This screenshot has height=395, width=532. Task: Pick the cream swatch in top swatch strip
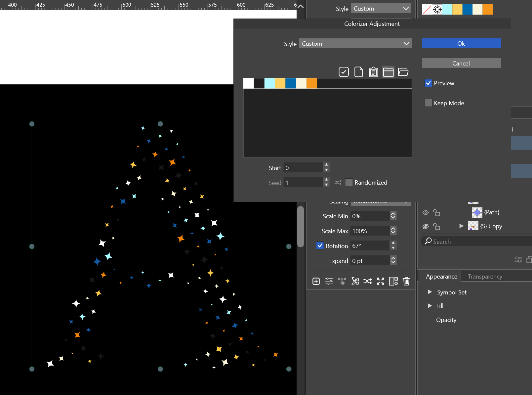tap(477, 10)
